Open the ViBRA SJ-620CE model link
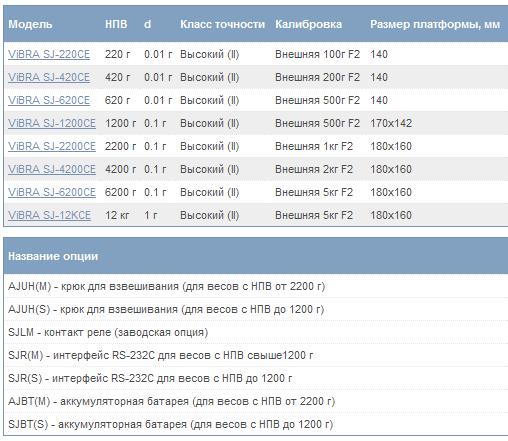 (x=49, y=100)
